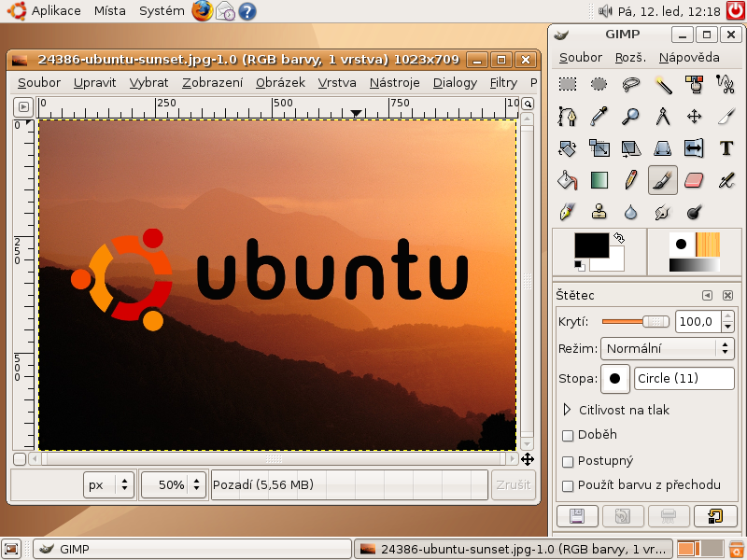Select the Eraser tool
This screenshot has width=747, height=560.
[694, 180]
